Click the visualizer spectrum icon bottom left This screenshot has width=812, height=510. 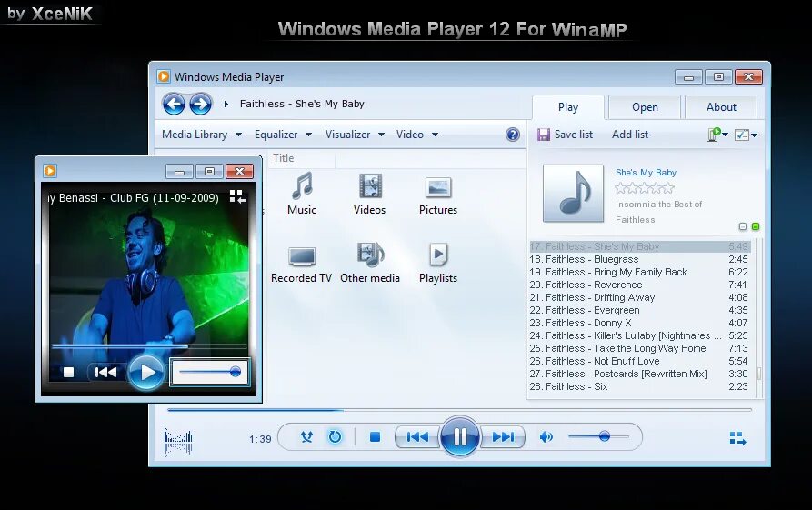[178, 442]
